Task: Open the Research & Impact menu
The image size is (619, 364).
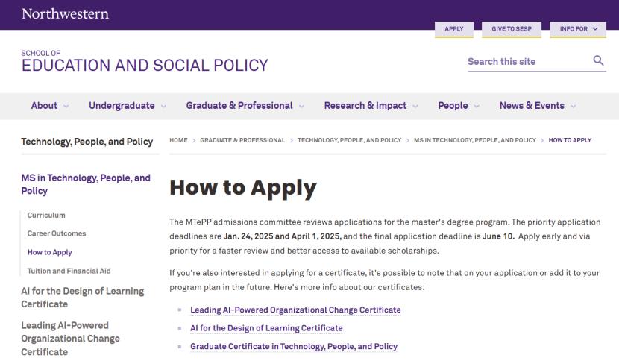Action: (x=365, y=106)
